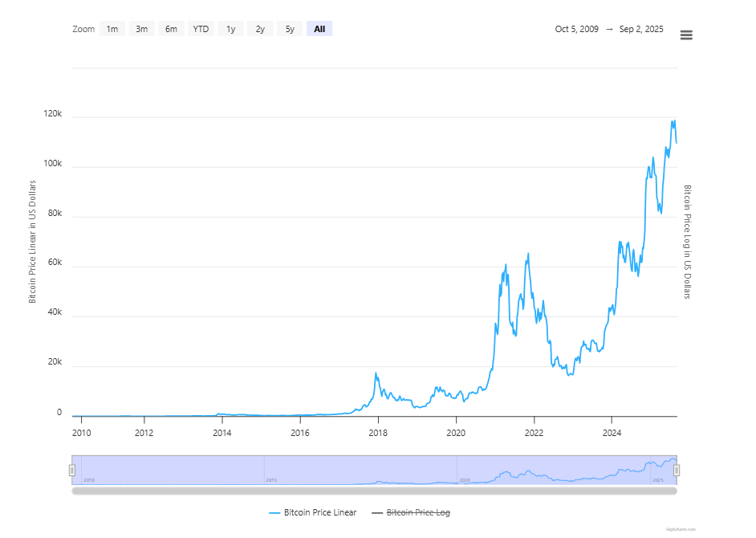The image size is (756, 538).
Task: Set zoom to 3m
Action: [141, 29]
